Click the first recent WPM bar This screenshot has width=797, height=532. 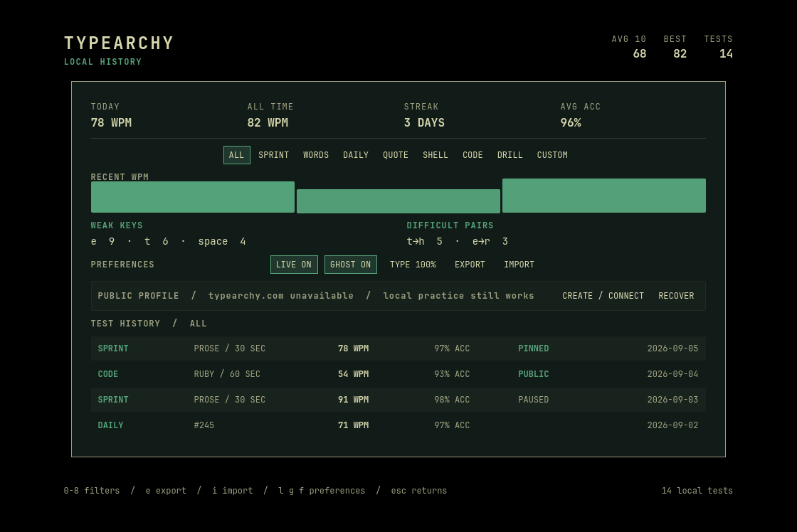(193, 197)
